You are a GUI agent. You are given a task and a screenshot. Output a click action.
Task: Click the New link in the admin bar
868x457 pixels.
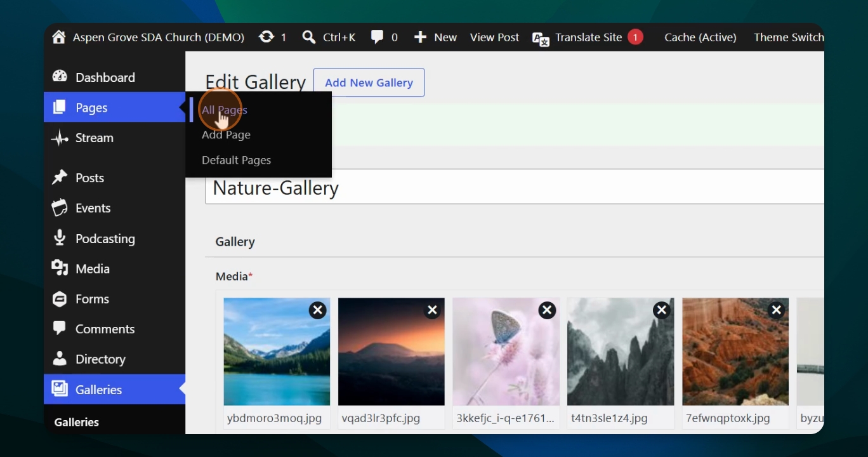point(445,37)
